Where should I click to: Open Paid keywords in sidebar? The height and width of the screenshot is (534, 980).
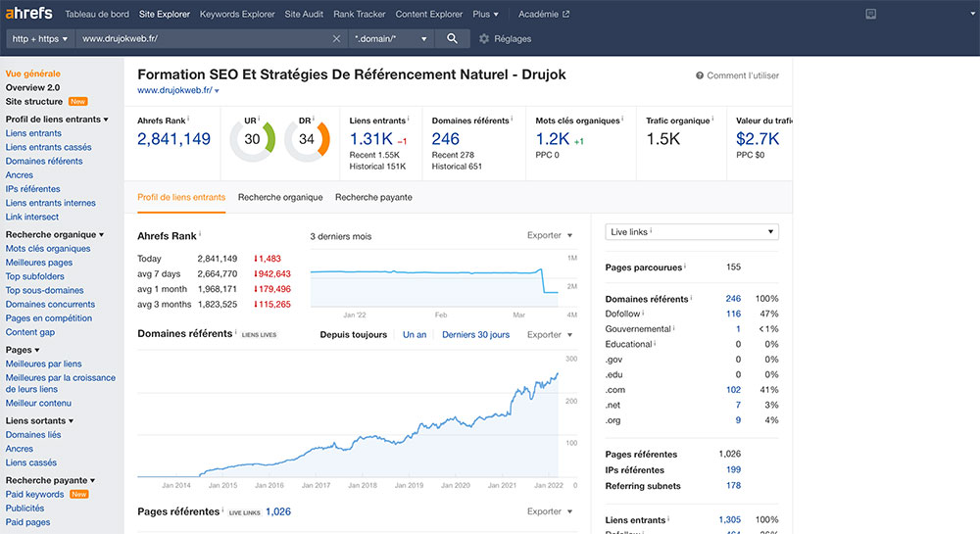tap(35, 494)
